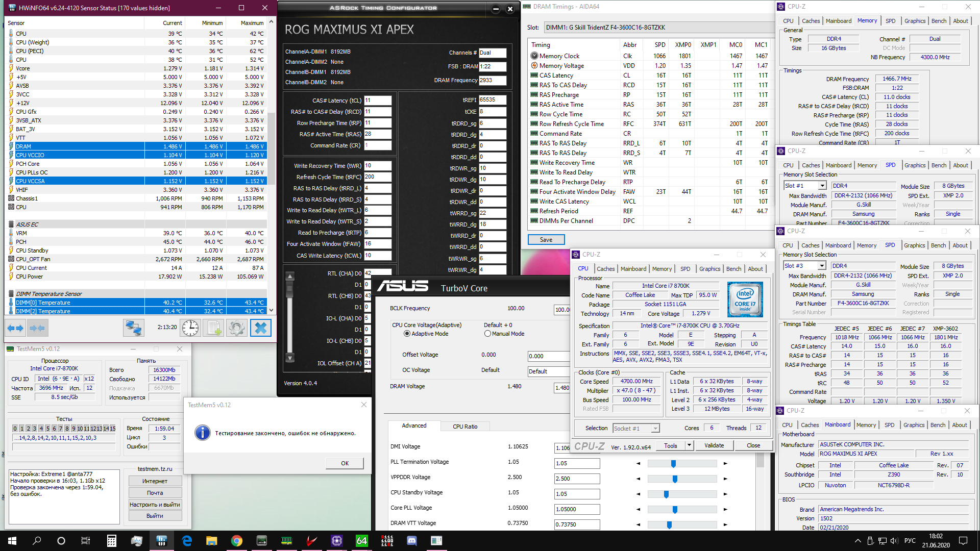Click the HWiNFO expand columns arrows icon
Screen dimensions: 980x551
pos(15,328)
